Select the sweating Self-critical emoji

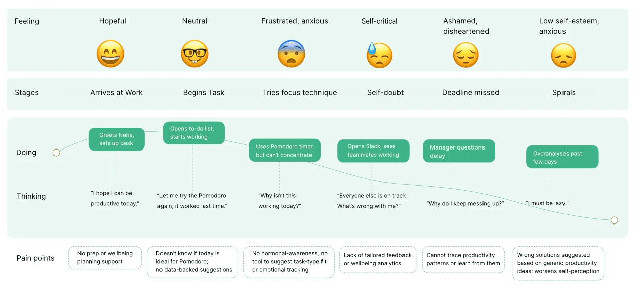(x=379, y=54)
